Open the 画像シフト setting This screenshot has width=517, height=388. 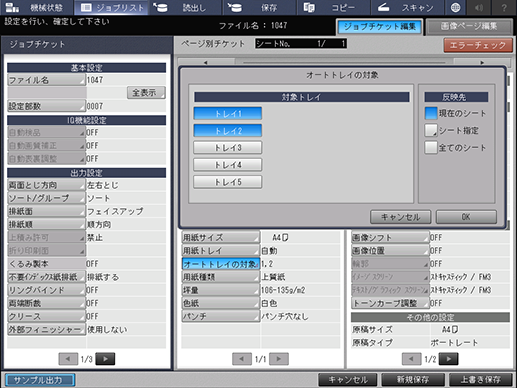[390, 238]
